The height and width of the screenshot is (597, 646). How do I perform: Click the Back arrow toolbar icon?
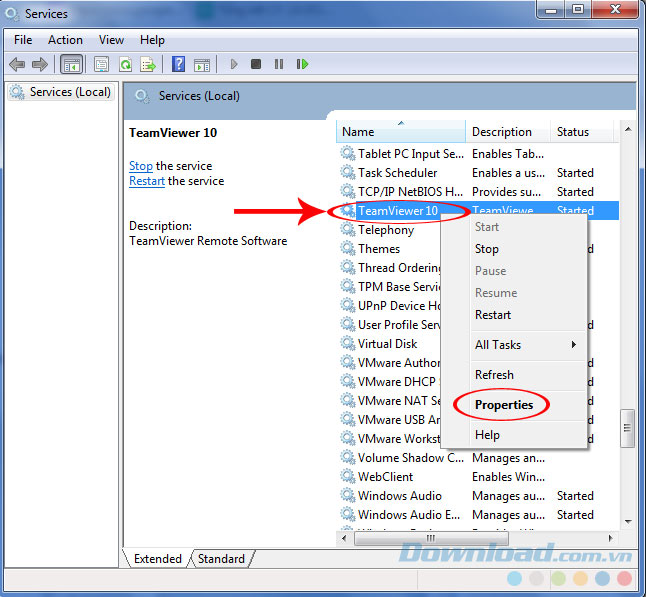point(17,64)
